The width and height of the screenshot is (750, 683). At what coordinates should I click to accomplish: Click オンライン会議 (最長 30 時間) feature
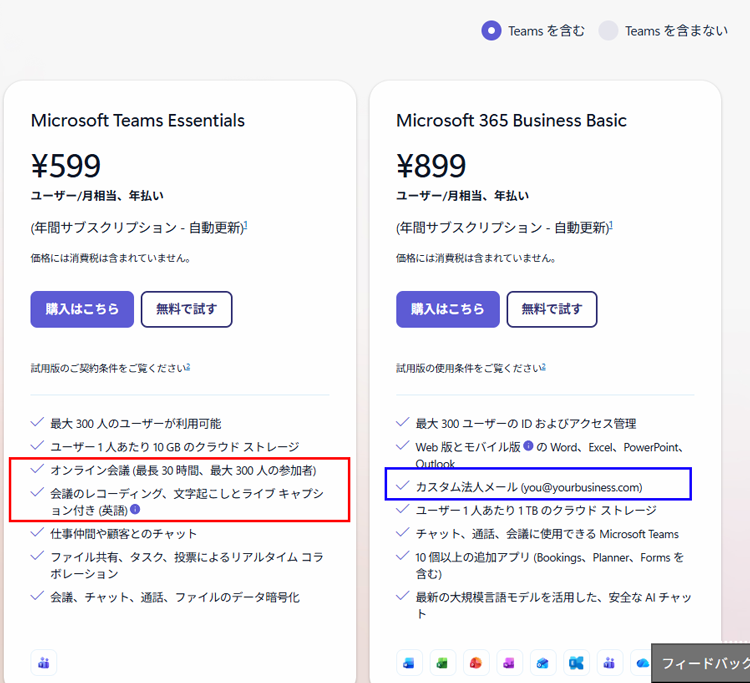[183, 471]
